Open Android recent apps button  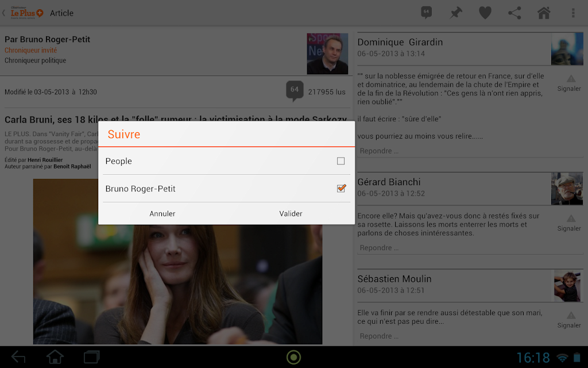[x=91, y=356]
